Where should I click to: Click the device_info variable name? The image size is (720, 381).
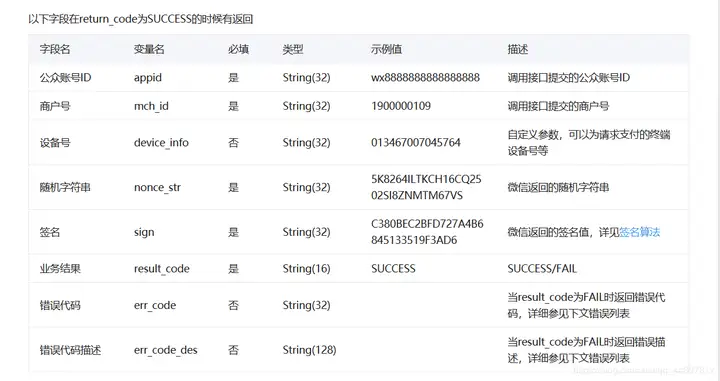click(x=161, y=143)
